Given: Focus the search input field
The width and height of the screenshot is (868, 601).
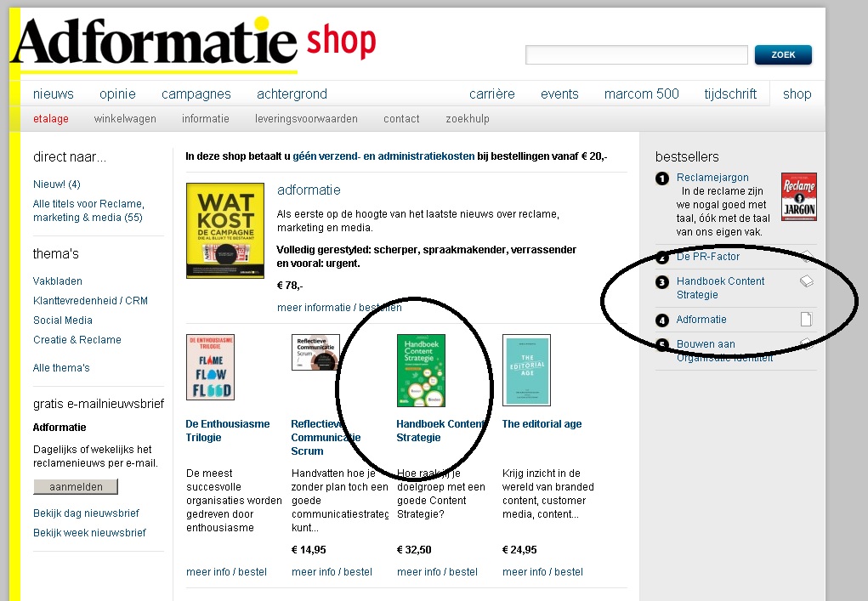Looking at the screenshot, I should [x=637, y=54].
